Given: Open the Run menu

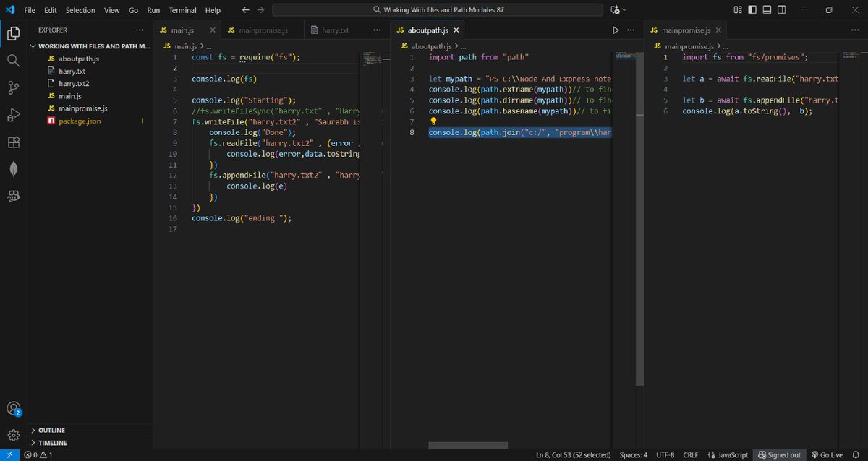Looking at the screenshot, I should (153, 10).
